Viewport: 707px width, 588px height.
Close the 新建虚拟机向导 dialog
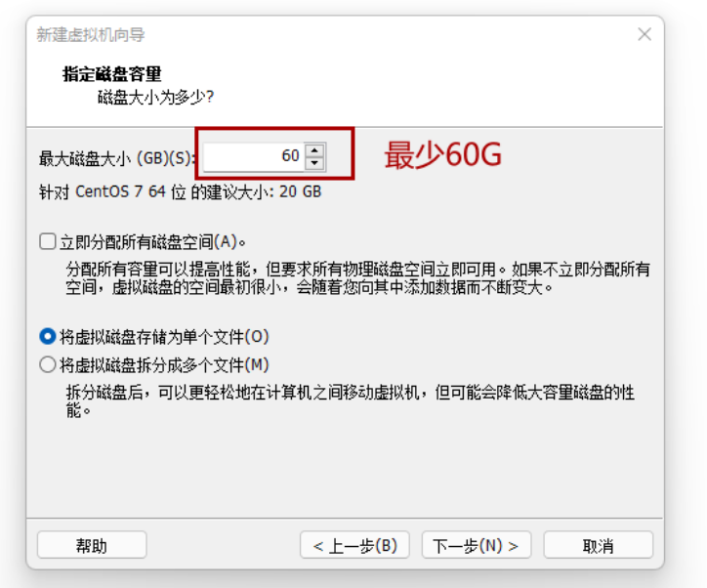pyautogui.click(x=645, y=34)
